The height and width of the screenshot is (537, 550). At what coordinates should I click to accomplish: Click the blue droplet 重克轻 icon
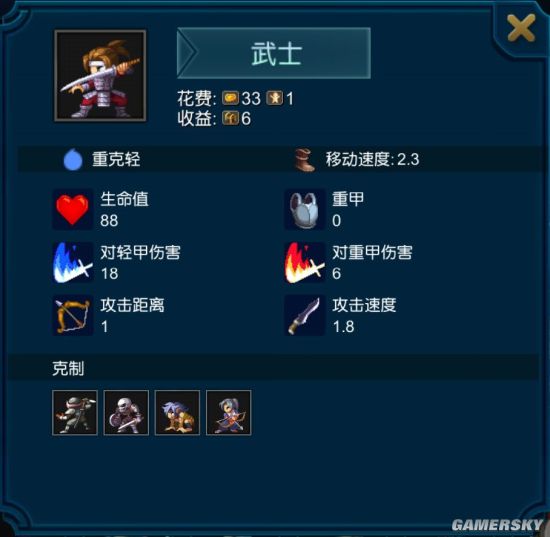(x=73, y=159)
